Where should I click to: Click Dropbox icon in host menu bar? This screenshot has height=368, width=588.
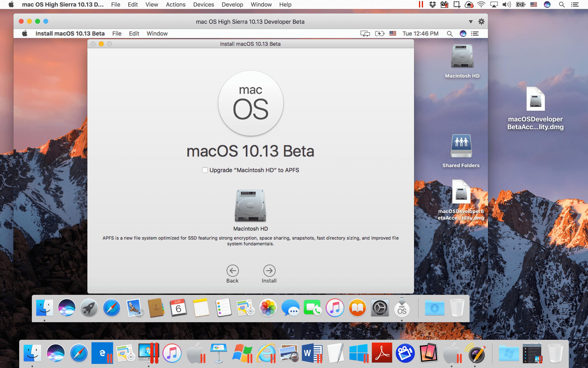pos(432,4)
